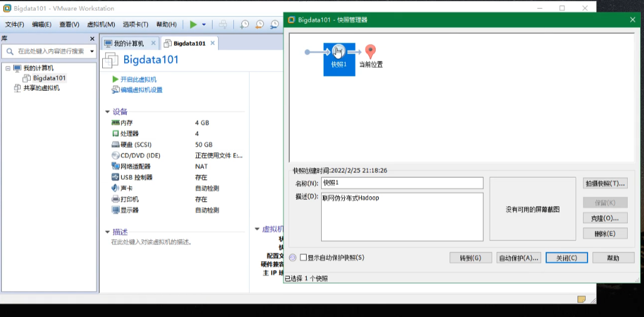Collapse the 虚拟机 details section

pos(257,229)
